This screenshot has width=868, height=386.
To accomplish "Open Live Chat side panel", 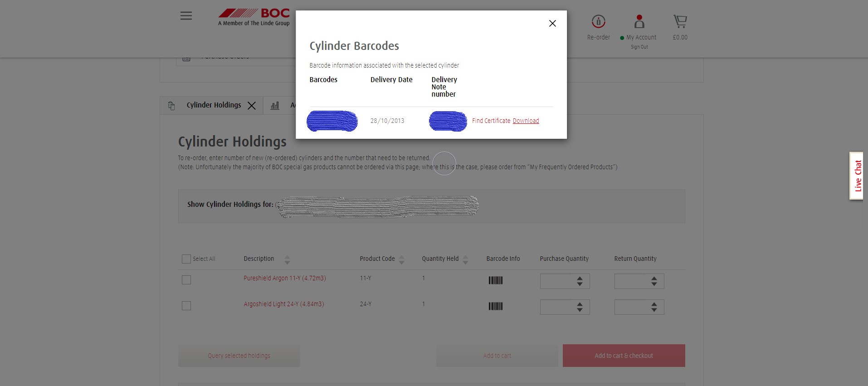I will [x=856, y=176].
